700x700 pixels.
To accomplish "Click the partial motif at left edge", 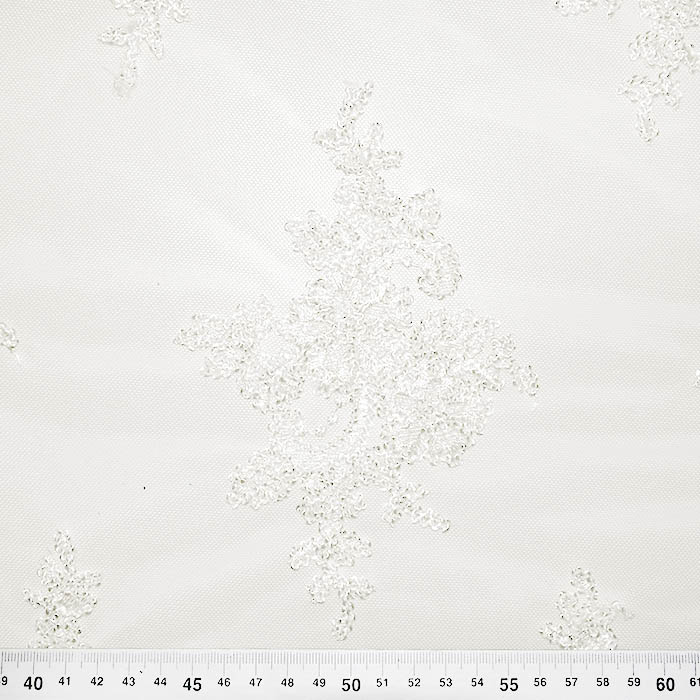I will [x=8, y=338].
